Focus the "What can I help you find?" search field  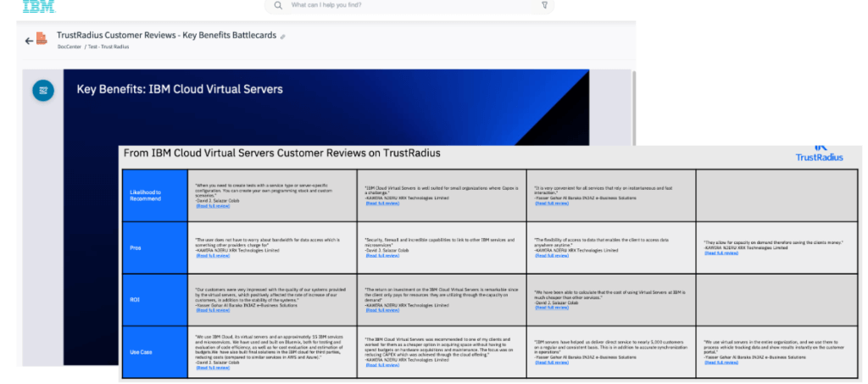(409, 5)
